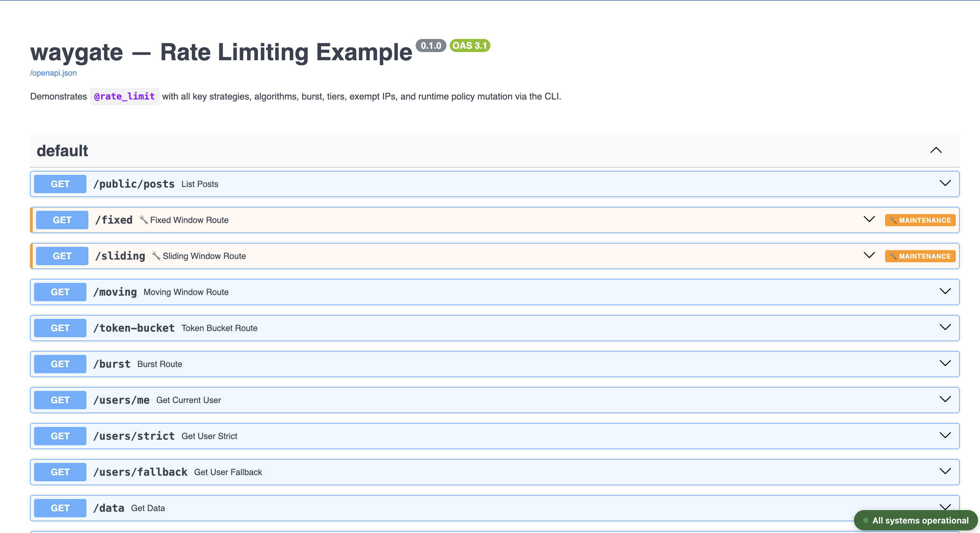
Task: Click the green status dot indicator
Action: (x=865, y=521)
